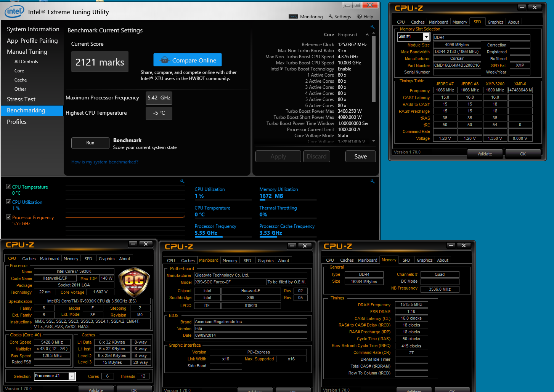Click the Apply button in XTU
554x392 pixels.
tap(278, 156)
